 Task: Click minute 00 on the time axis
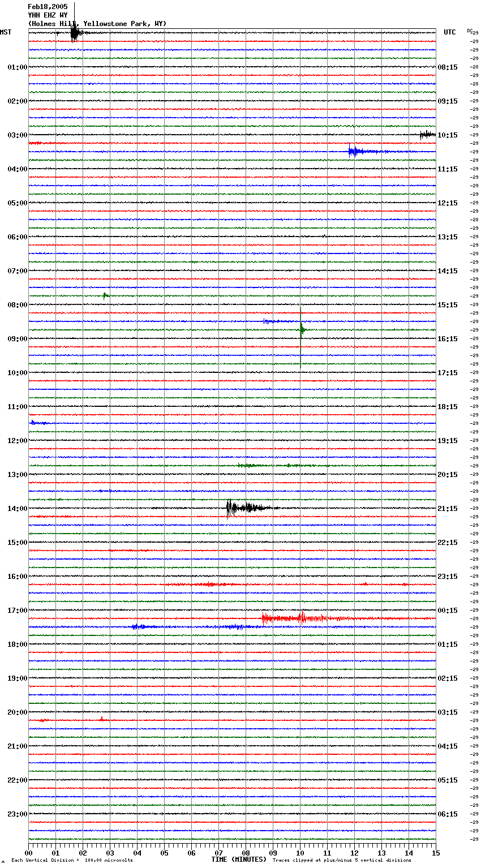pyautogui.click(x=28, y=853)
